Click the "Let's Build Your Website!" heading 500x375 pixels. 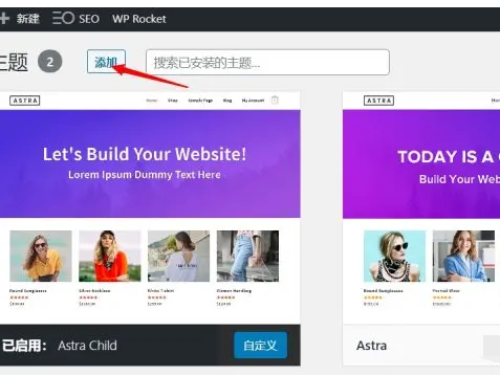click(x=144, y=154)
